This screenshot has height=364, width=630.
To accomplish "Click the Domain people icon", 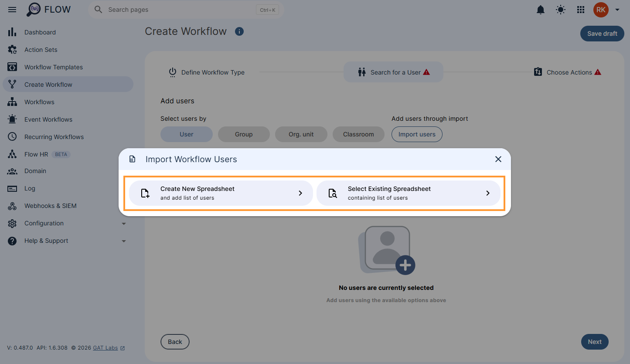I will point(12,171).
